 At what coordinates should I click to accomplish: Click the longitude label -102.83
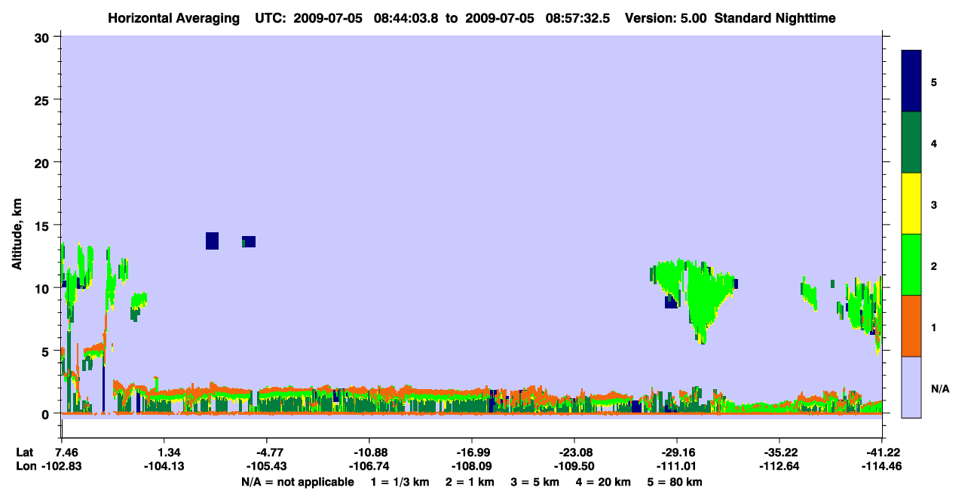pos(62,466)
